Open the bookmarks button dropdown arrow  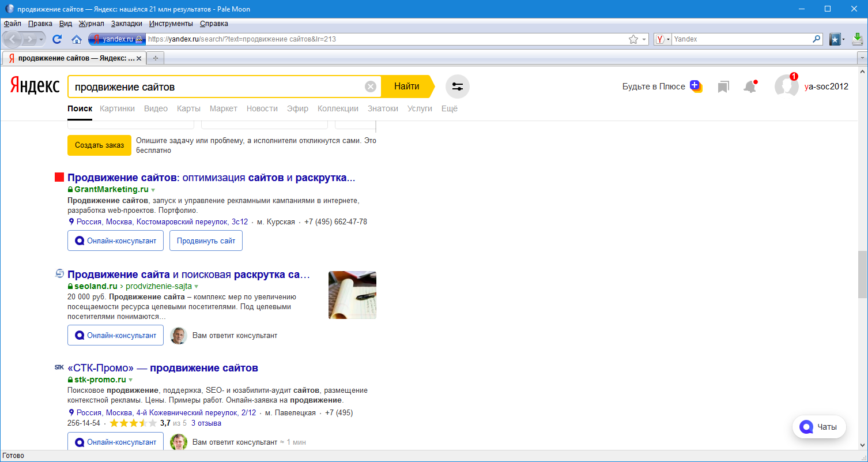click(x=843, y=39)
